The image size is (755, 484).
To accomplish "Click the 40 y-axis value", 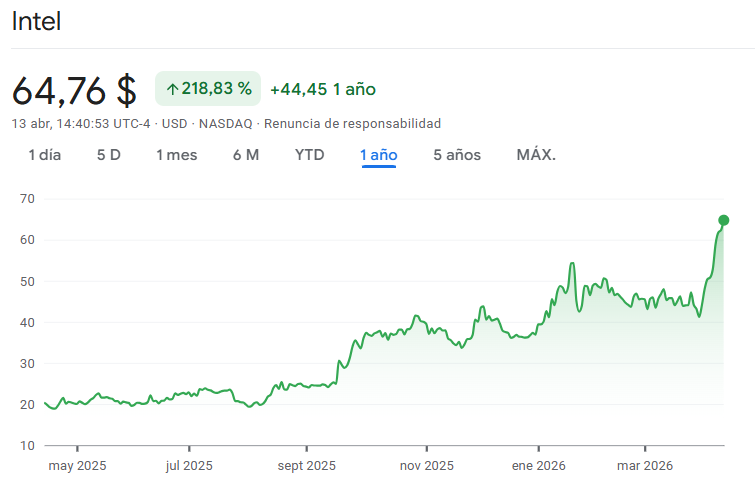I will pyautogui.click(x=27, y=322).
